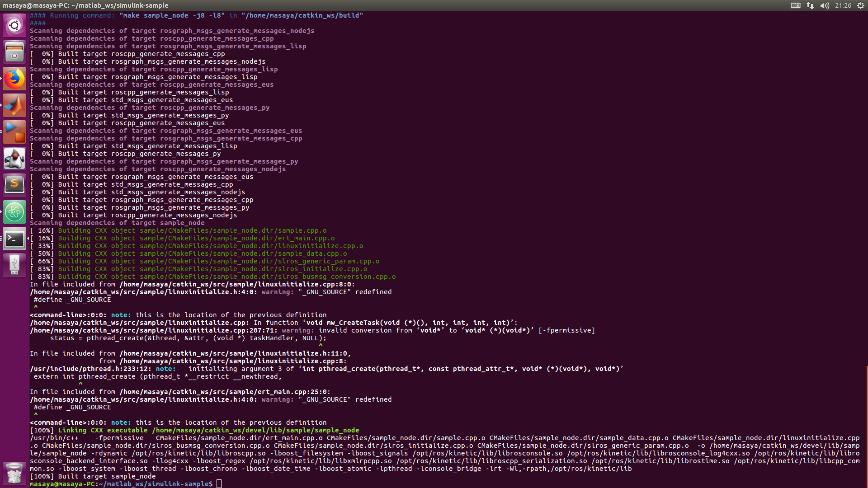Launch Simulink from the launcher
This screenshot has width=868, height=488.
(14, 132)
